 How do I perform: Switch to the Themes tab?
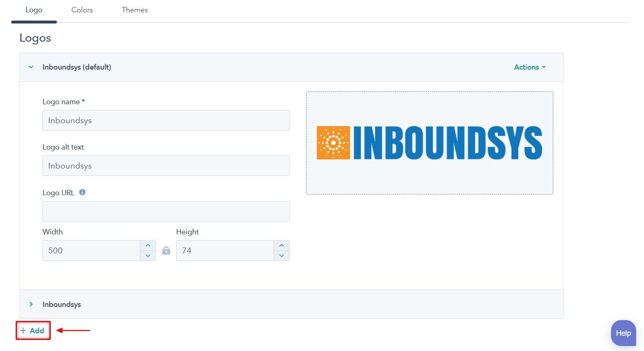click(134, 10)
